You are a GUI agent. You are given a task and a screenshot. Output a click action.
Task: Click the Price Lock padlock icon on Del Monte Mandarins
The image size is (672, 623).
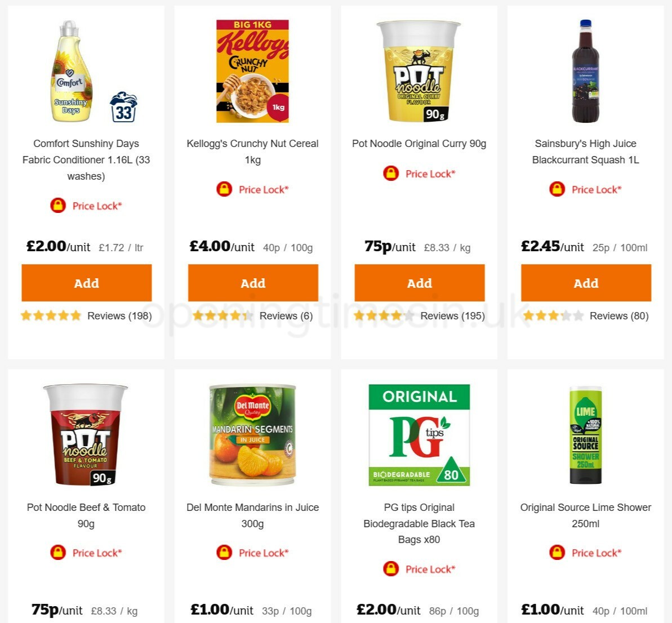(x=224, y=553)
